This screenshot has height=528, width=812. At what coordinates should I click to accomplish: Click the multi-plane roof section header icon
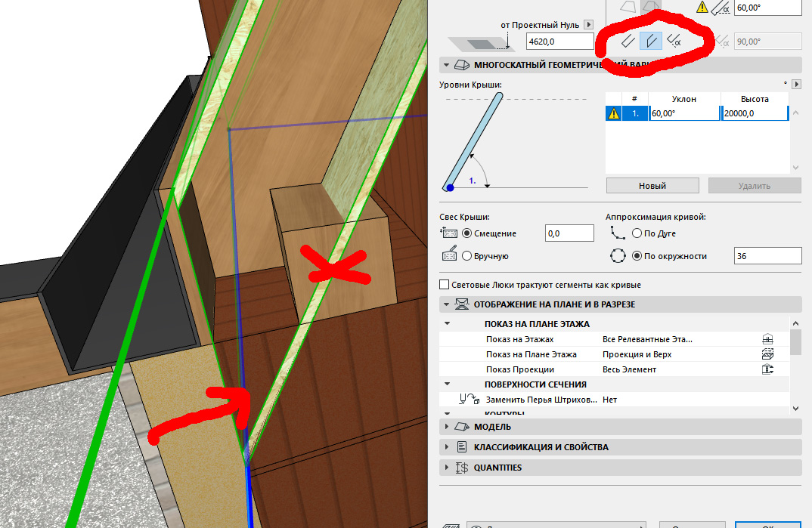coord(462,65)
